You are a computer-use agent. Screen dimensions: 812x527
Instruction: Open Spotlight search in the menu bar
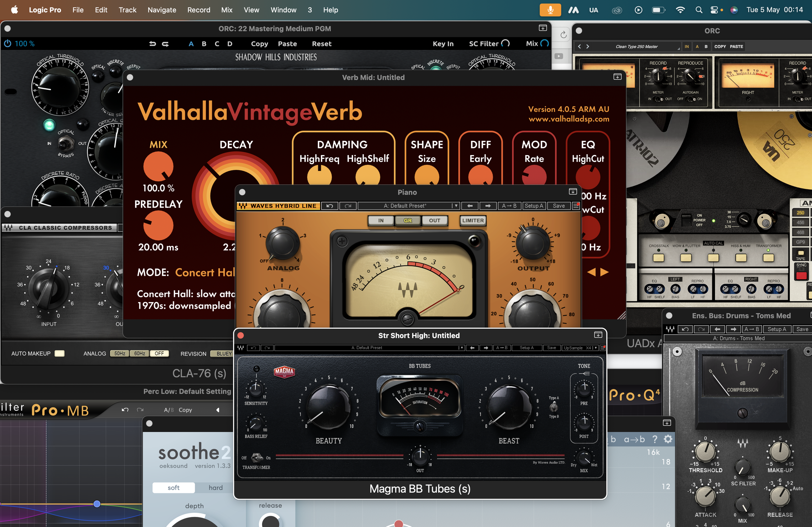point(699,10)
